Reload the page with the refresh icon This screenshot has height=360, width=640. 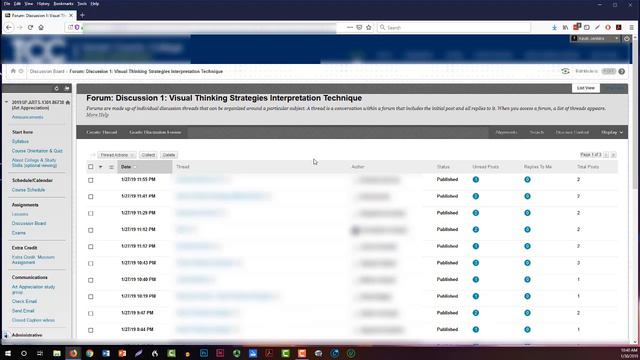30,27
